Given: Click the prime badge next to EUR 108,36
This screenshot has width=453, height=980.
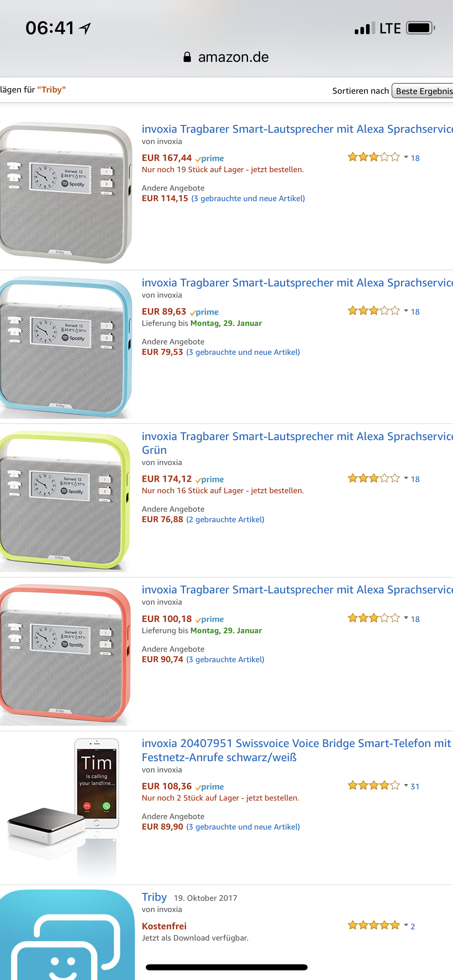Looking at the screenshot, I should pos(210,787).
